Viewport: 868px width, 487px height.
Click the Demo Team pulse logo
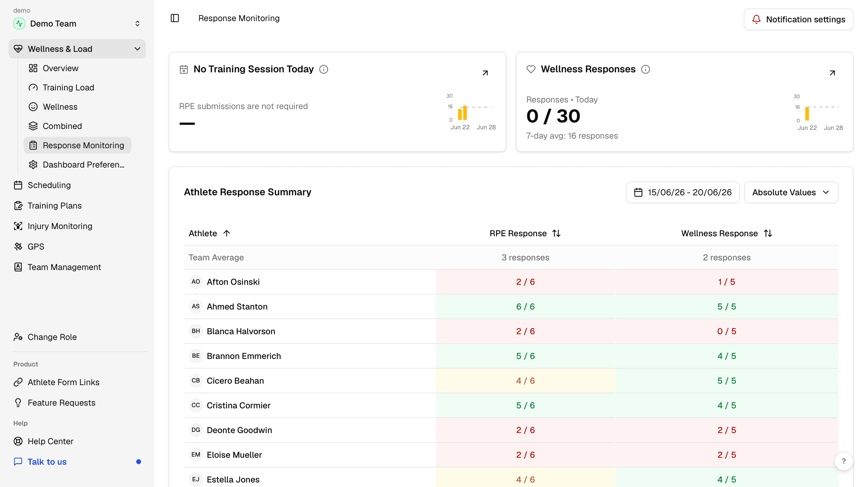(19, 24)
